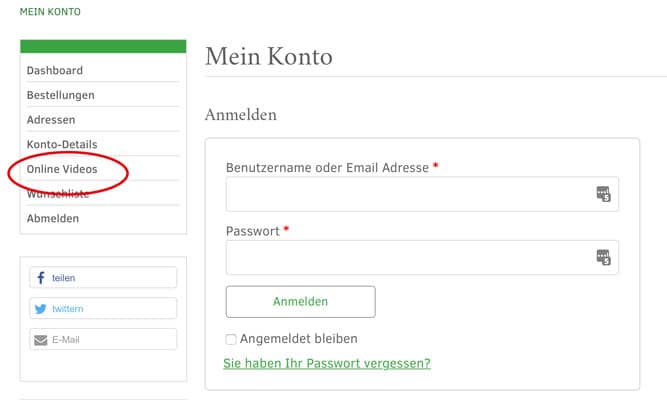The image size is (667, 400).
Task: Select Konto-Details in the sidebar
Action: (x=62, y=145)
